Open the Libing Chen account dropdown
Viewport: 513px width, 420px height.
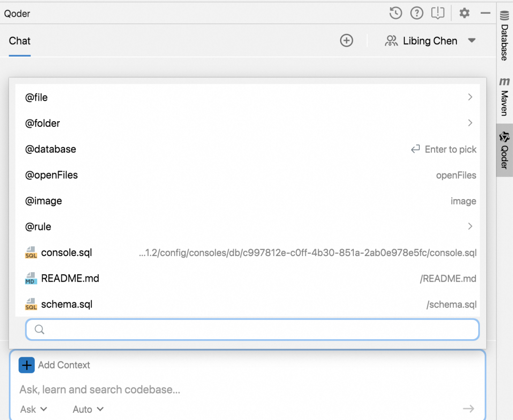(430, 41)
